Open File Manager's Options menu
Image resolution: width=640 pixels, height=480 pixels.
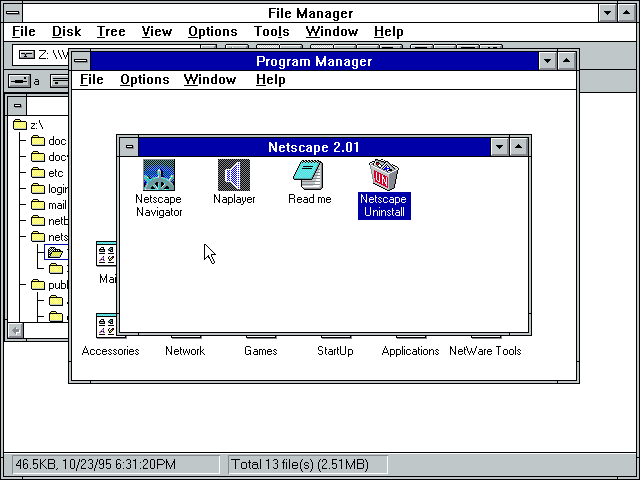[x=213, y=31]
